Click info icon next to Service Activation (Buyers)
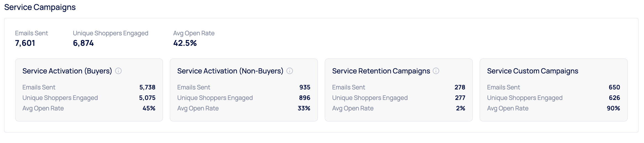Image resolution: width=644 pixels, height=143 pixels. pos(118,71)
